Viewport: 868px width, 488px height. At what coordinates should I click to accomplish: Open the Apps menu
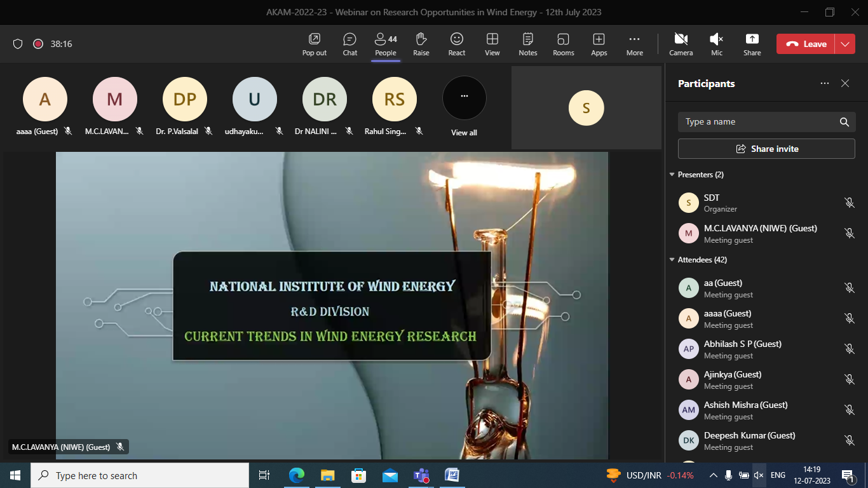[599, 44]
